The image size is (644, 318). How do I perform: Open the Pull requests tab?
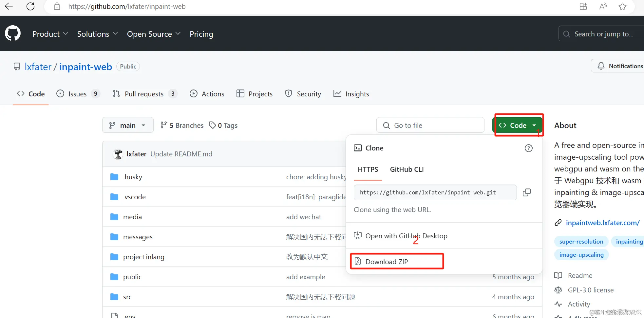pyautogui.click(x=145, y=94)
